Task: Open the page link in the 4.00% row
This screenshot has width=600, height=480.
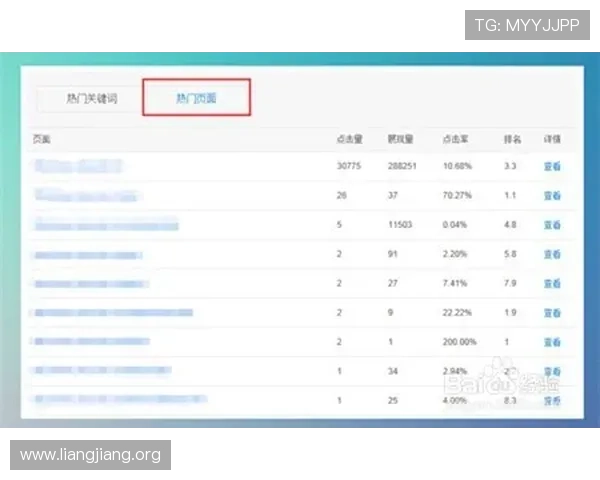Action: pos(120,399)
